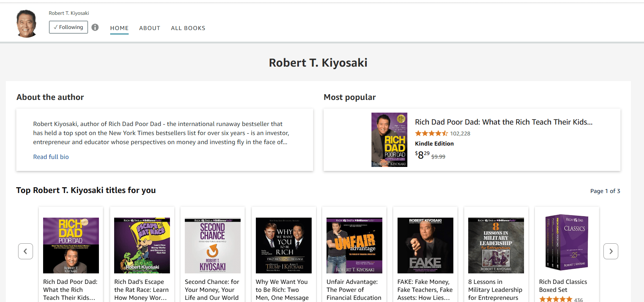Click title 8 Lessons in Military Leadership

495,290
